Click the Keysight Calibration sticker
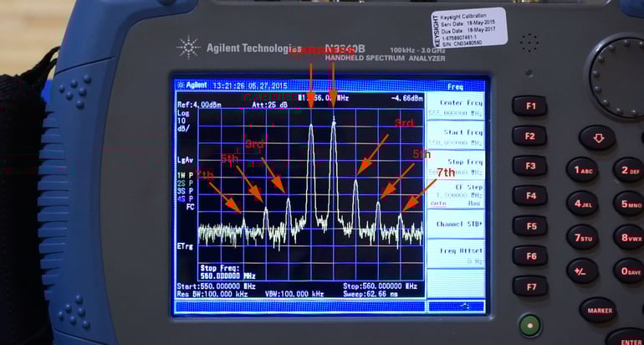The image size is (644, 345). point(468,28)
